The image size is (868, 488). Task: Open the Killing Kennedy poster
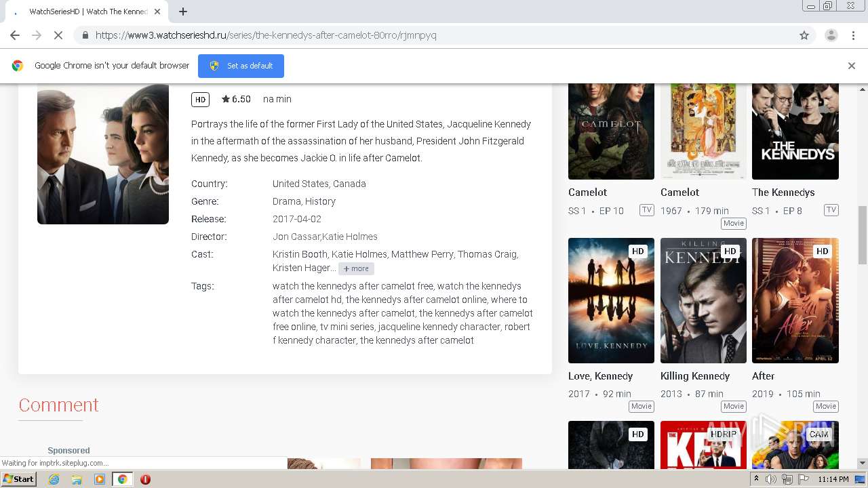pos(703,300)
